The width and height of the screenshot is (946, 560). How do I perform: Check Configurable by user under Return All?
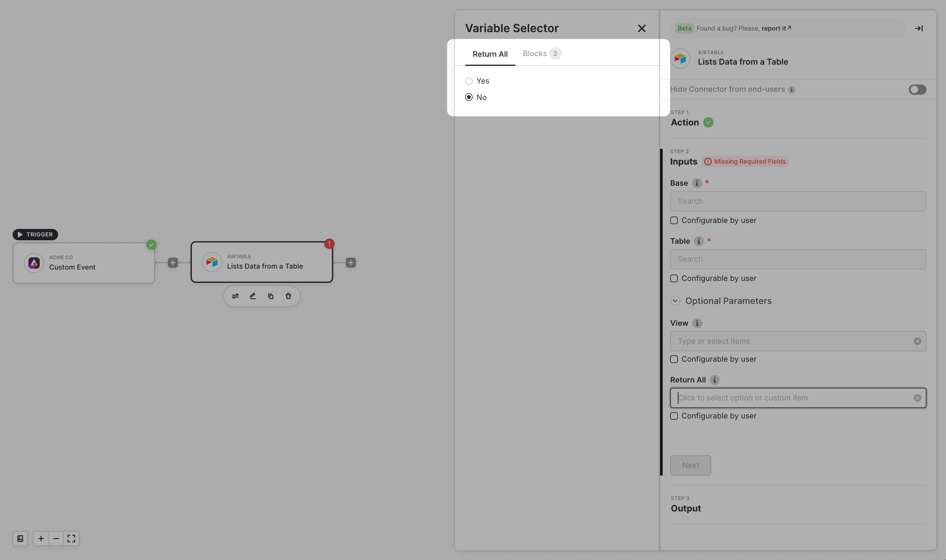coord(674,416)
